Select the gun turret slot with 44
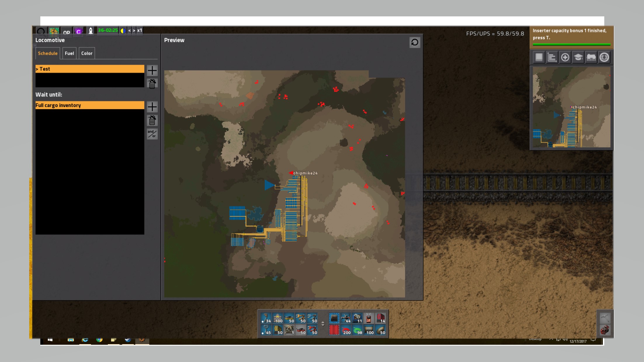The image size is (644, 362). click(346, 318)
